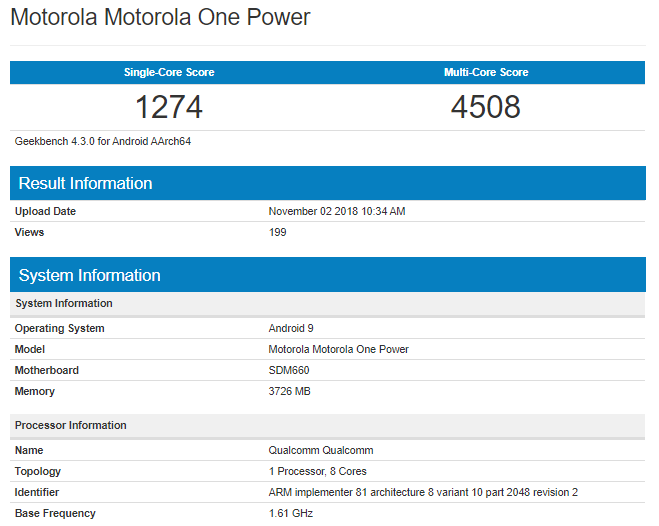Select the date November 02 2018 10:34 AM

337,211
